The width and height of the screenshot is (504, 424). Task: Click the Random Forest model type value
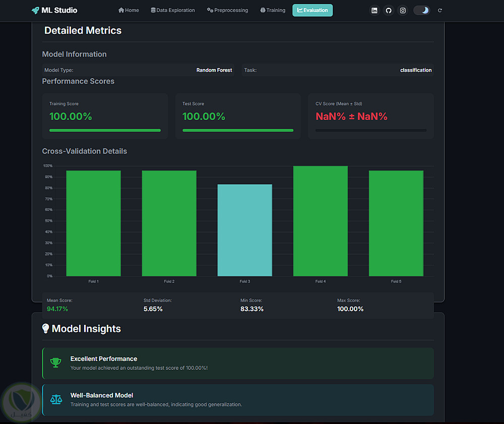[214, 70]
